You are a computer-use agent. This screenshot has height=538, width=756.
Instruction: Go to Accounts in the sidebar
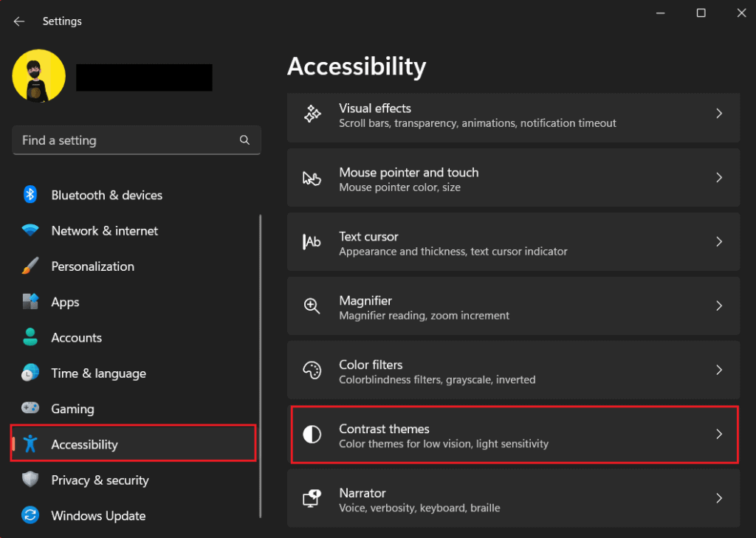click(76, 337)
